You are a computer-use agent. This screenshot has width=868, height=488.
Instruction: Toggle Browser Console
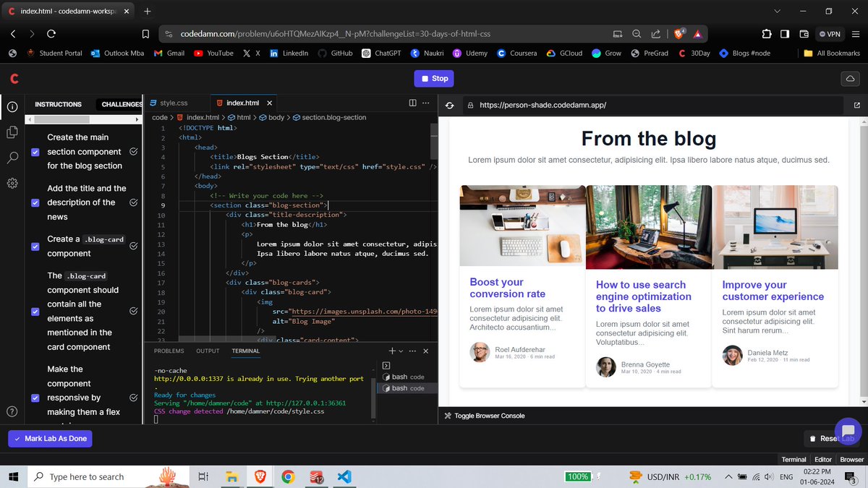click(x=485, y=416)
